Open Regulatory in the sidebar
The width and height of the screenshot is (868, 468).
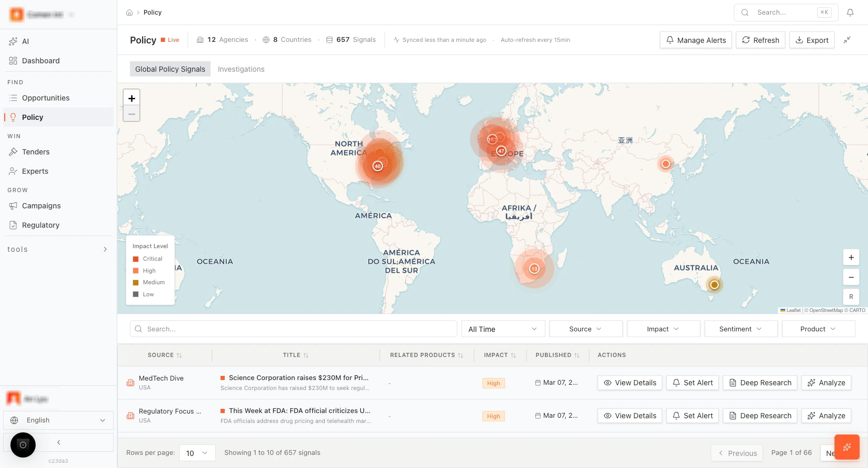[59, 225]
